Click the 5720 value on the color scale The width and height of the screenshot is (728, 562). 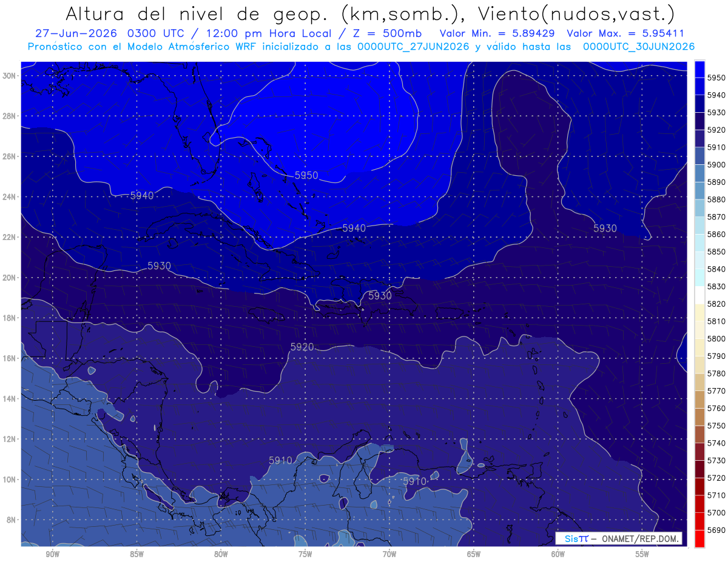(716, 478)
